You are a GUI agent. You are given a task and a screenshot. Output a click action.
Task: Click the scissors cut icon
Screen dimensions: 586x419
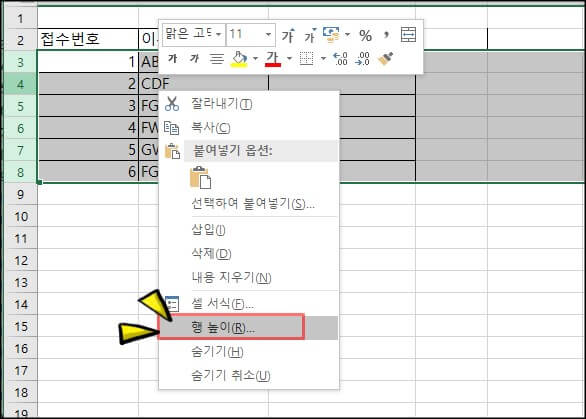coord(172,104)
